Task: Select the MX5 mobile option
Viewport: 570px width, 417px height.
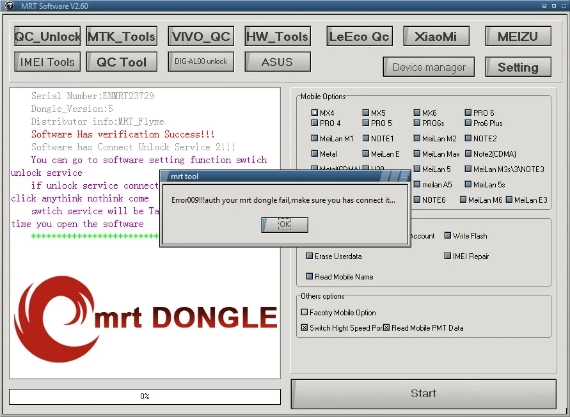Action: point(366,112)
